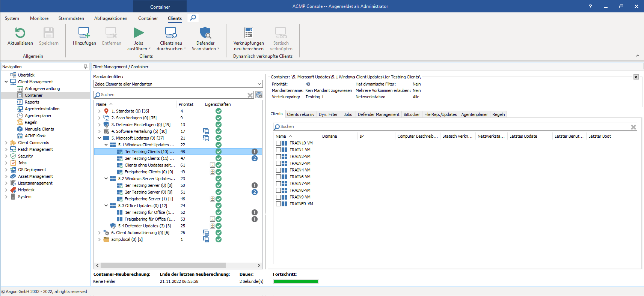Switch to BitLocker tab
This screenshot has height=296, width=644.
(412, 114)
